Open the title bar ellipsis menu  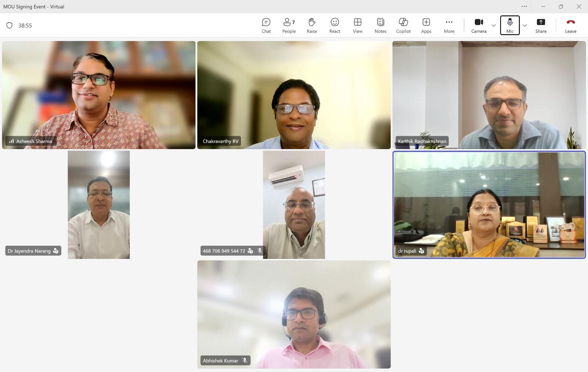click(524, 6)
